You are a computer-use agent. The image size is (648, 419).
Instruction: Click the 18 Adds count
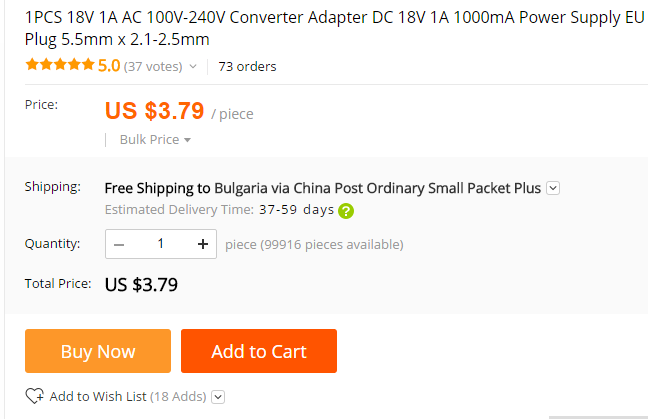178,396
